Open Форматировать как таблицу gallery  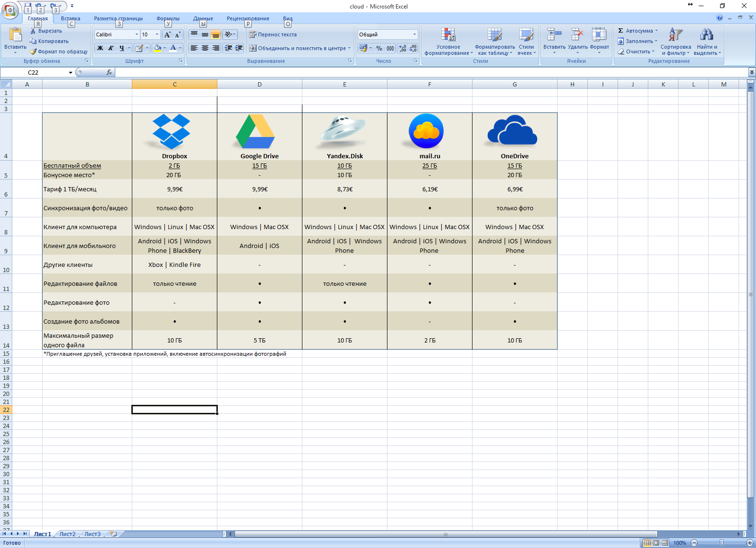tap(495, 42)
